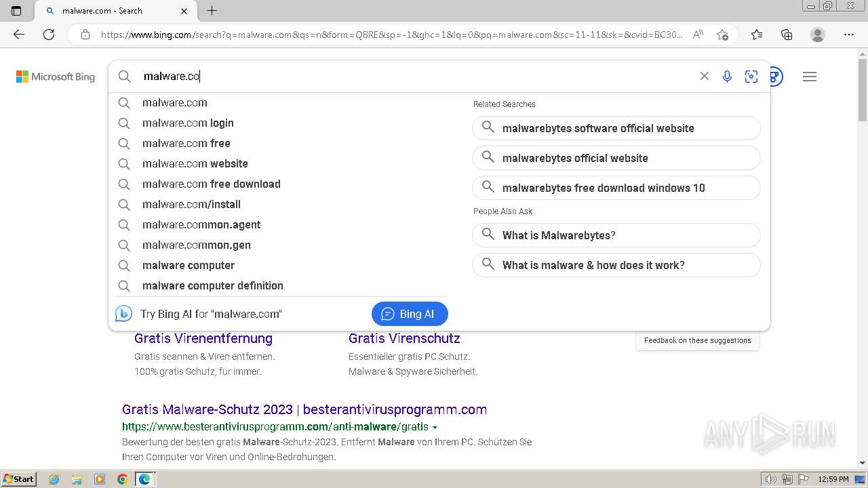
Task: Open browser Settings and more menu
Action: pos(849,35)
